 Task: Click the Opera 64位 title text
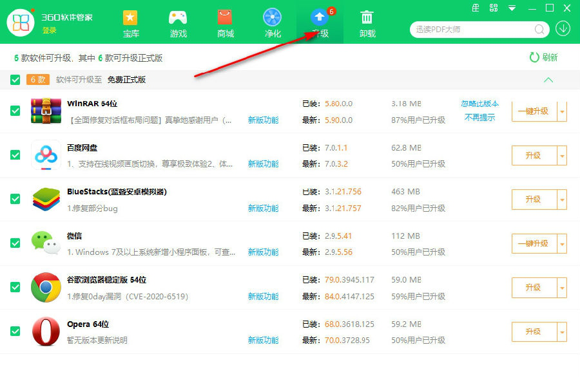[88, 324]
